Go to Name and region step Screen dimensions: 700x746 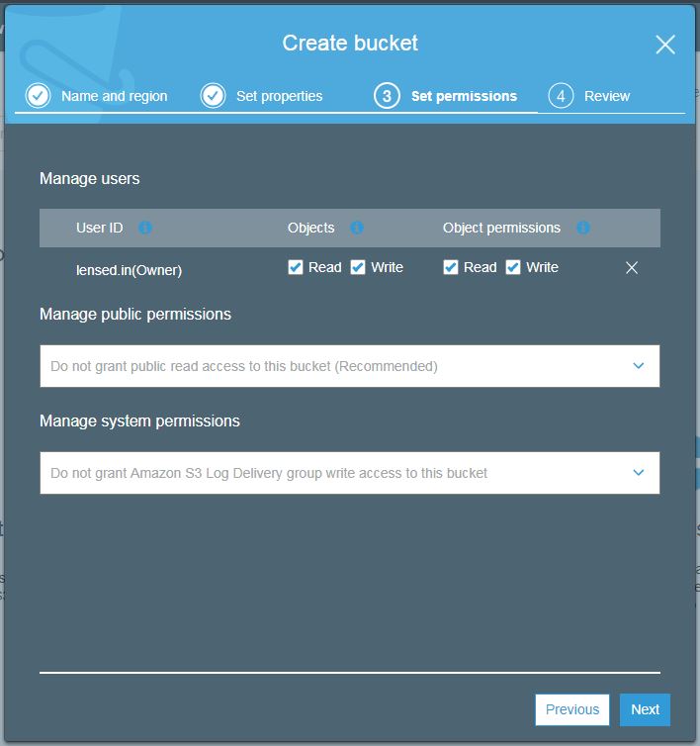coord(114,96)
